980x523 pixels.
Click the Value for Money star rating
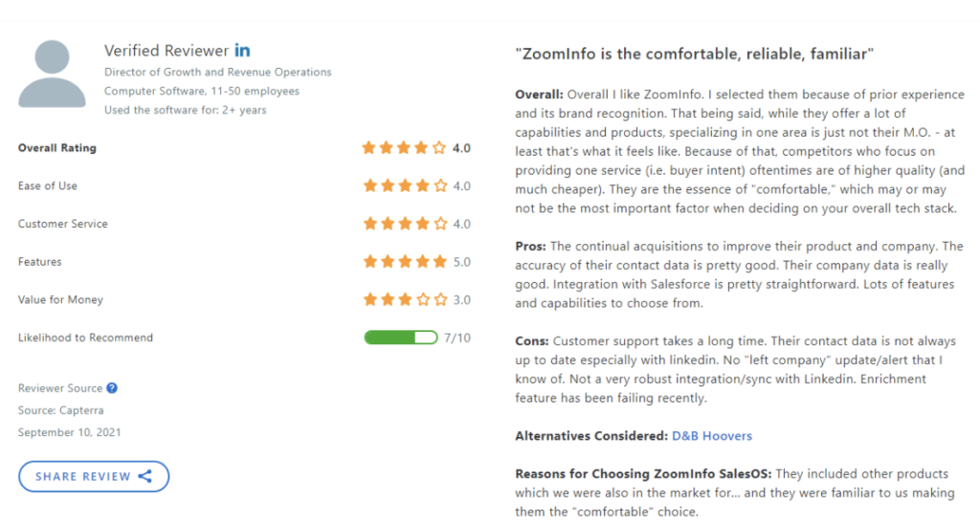(x=406, y=299)
